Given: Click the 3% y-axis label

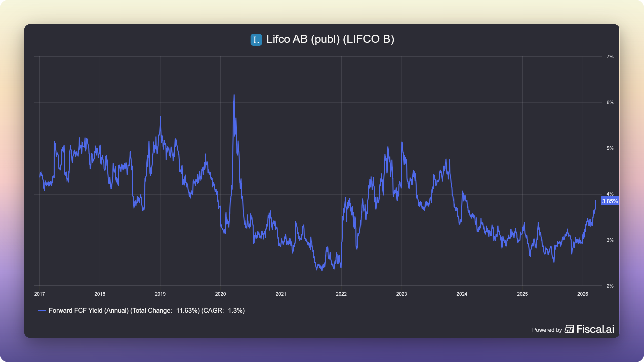Looking at the screenshot, I should [x=610, y=240].
